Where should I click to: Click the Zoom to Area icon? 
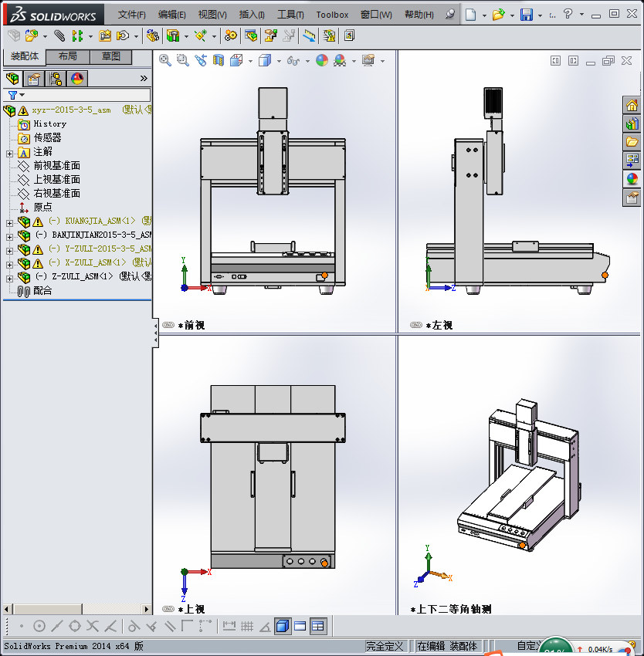pos(182,60)
